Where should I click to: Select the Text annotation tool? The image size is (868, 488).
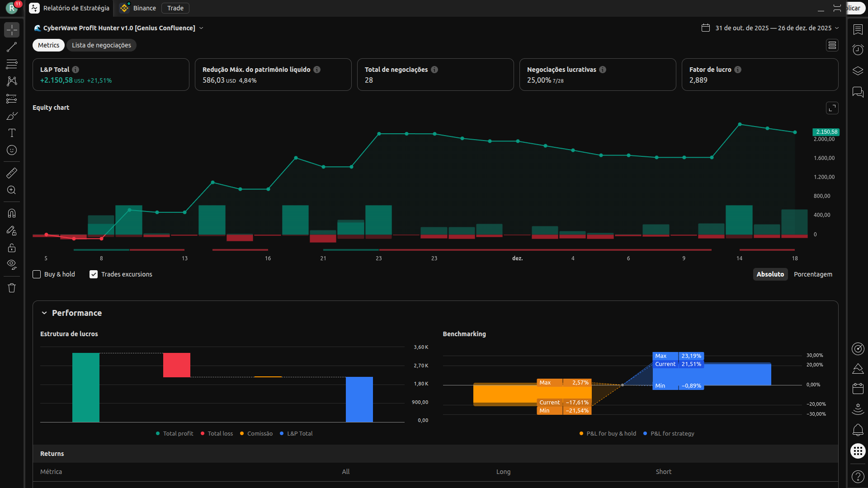point(12,133)
